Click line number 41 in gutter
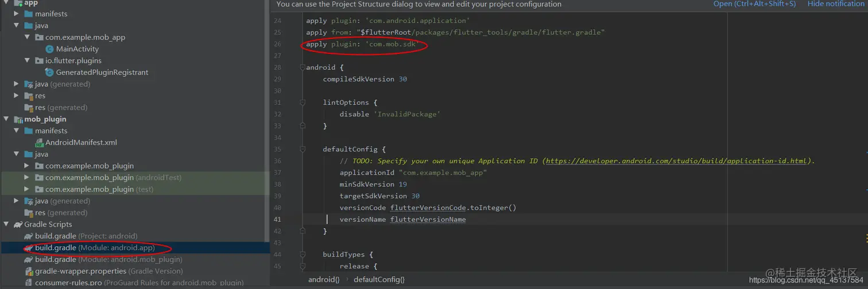Screen dimensions: 868x289 pyautogui.click(x=277, y=220)
